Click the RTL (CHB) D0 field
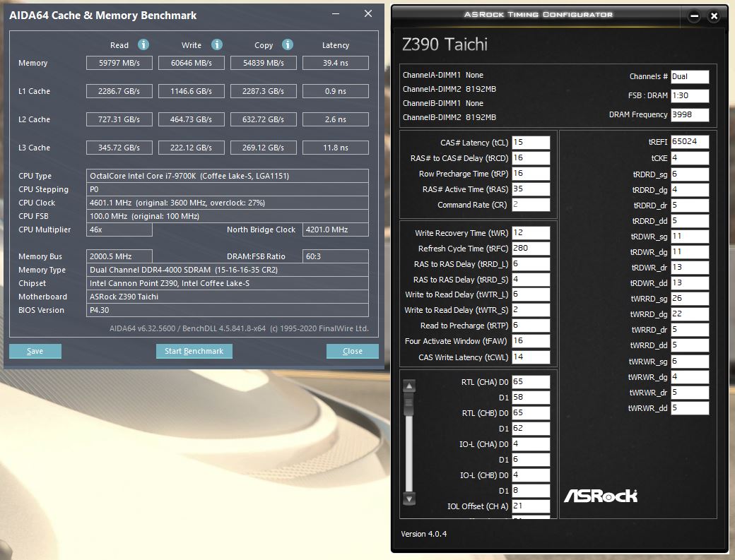Screen dimensions: 735x560 [x=531, y=413]
